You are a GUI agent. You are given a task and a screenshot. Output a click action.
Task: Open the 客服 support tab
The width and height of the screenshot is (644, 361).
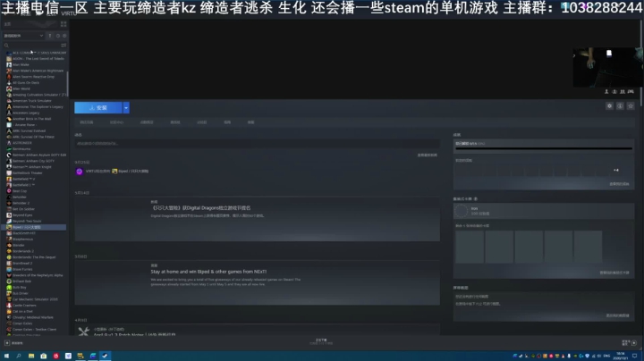250,122
